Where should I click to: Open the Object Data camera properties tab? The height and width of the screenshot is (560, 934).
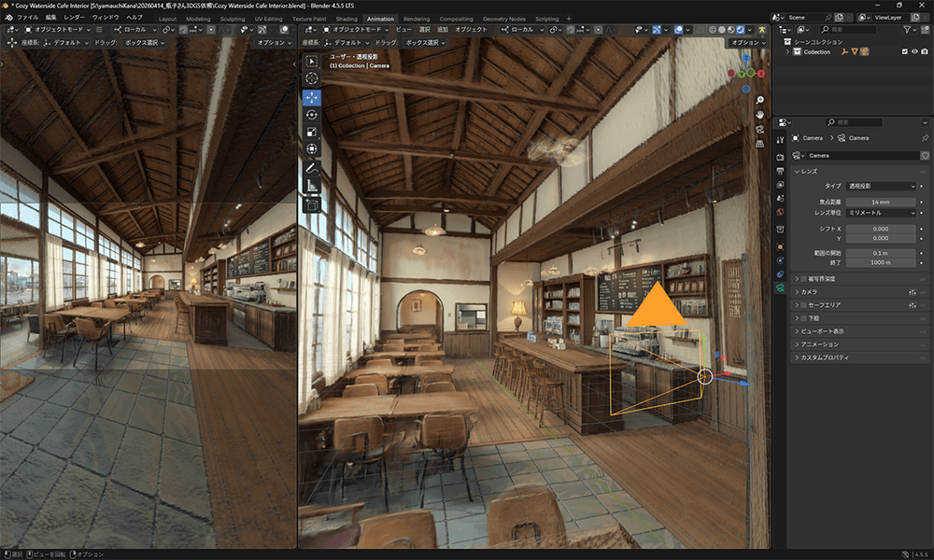(x=780, y=288)
